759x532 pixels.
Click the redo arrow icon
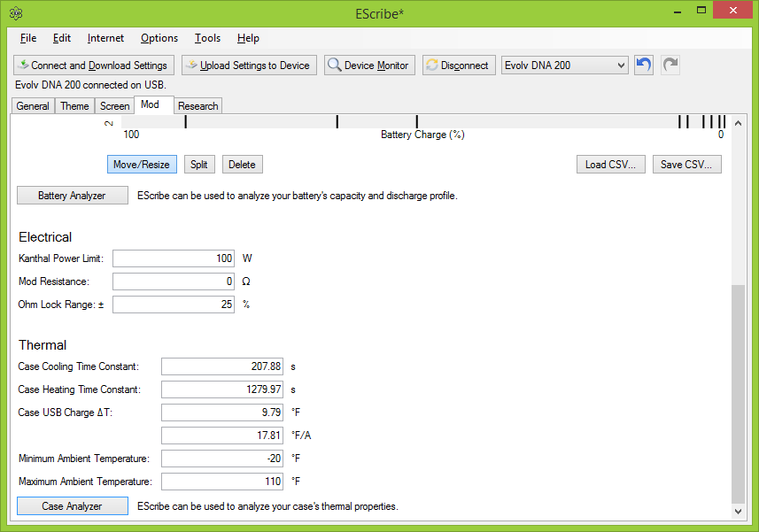point(670,66)
